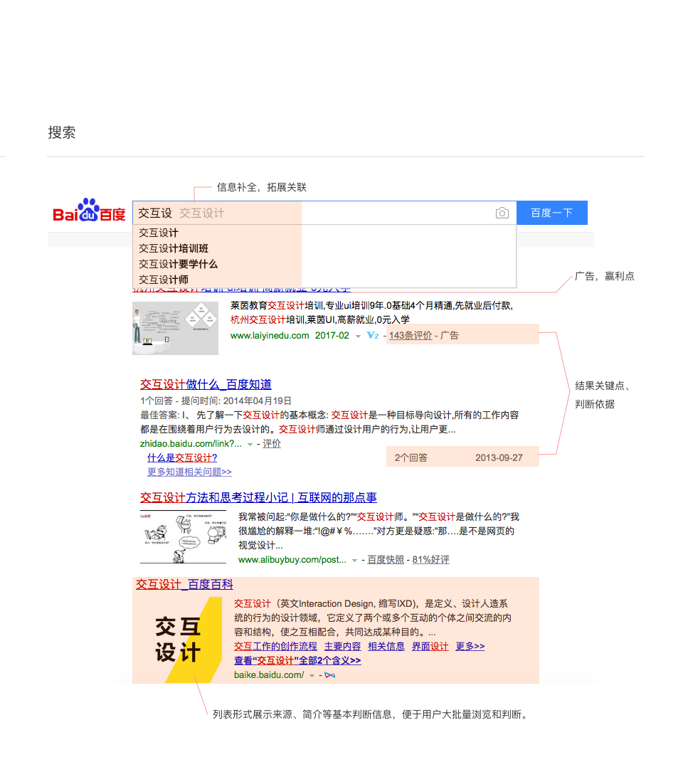This screenshot has width=683, height=784.
Task: Click the 评价 link under zhidao result
Action: (272, 443)
